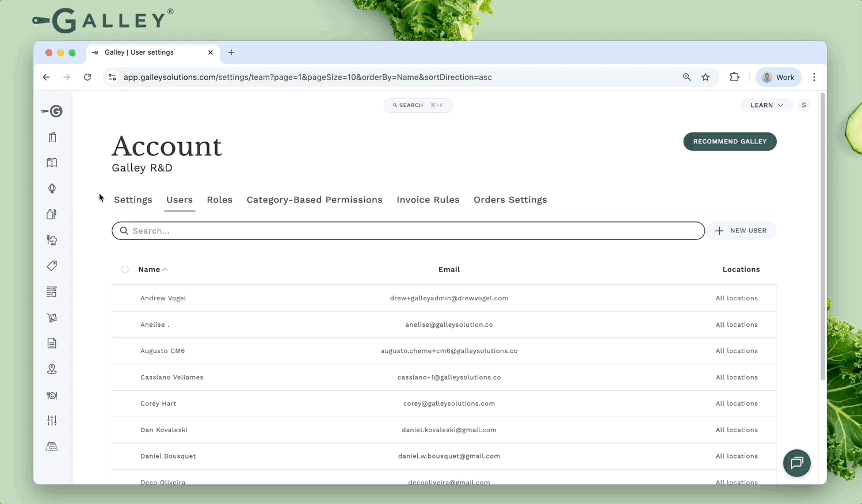Screen dimensions: 862x504
Task: Click email drew+galleyadmin@drewvogel.com
Action: click(x=449, y=298)
